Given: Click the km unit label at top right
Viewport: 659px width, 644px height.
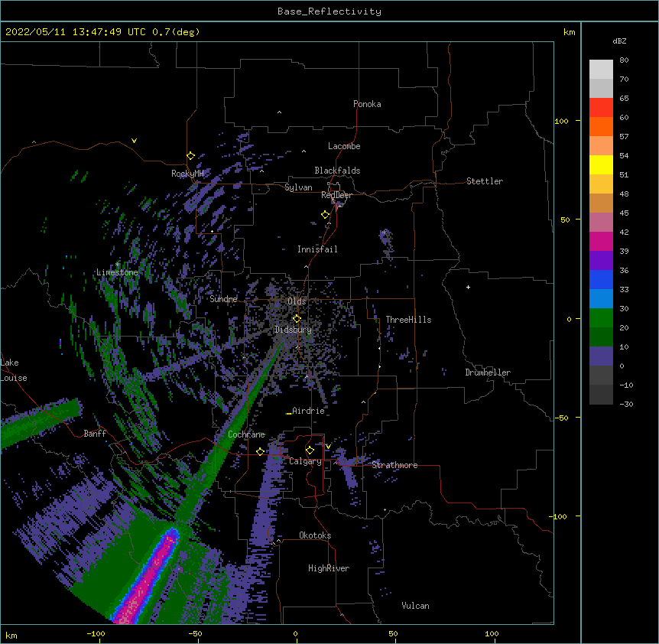Looking at the screenshot, I should tap(569, 32).
